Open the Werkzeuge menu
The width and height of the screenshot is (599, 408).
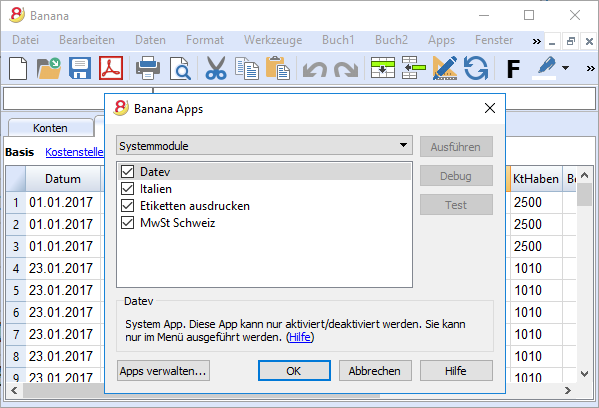[x=273, y=40]
